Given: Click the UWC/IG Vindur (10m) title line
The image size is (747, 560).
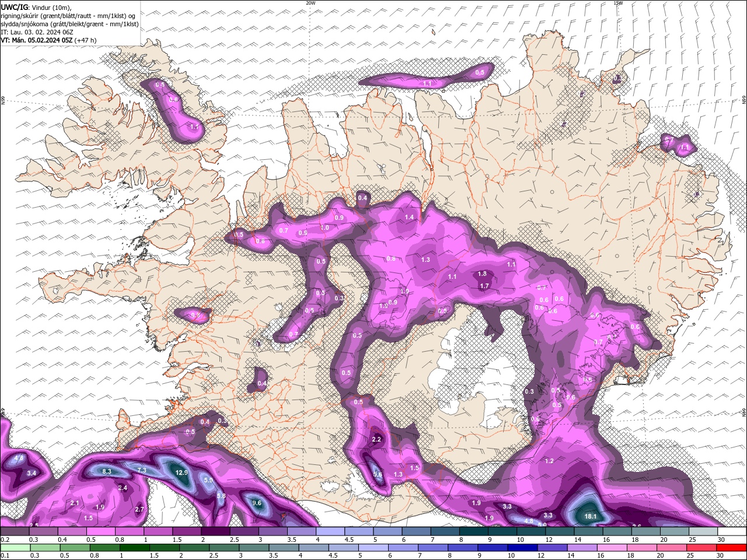Looking at the screenshot, I should [x=36, y=7].
